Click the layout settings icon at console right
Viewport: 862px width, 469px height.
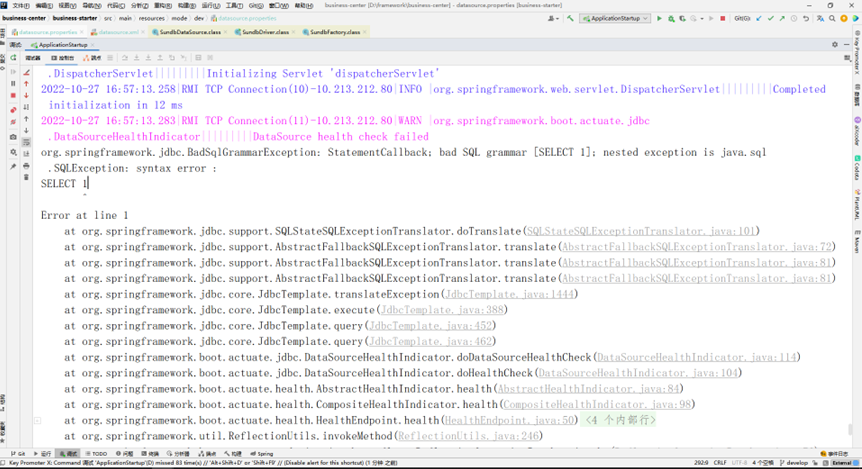pyautogui.click(x=847, y=58)
